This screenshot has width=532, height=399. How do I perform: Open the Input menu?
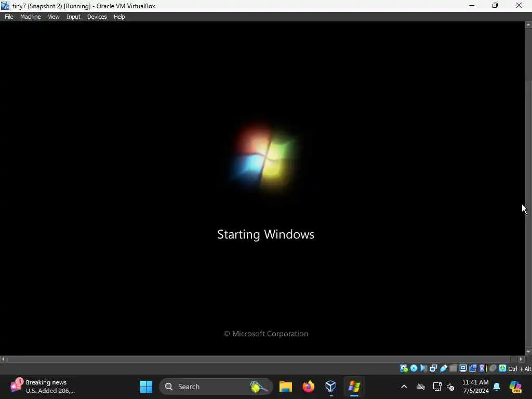[73, 17]
